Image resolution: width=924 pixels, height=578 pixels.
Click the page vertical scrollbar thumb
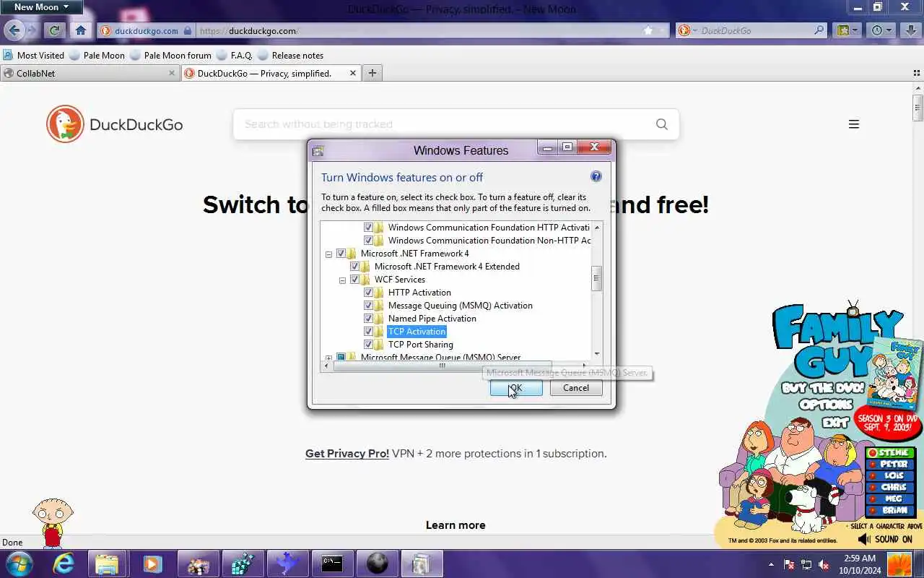[x=918, y=108]
